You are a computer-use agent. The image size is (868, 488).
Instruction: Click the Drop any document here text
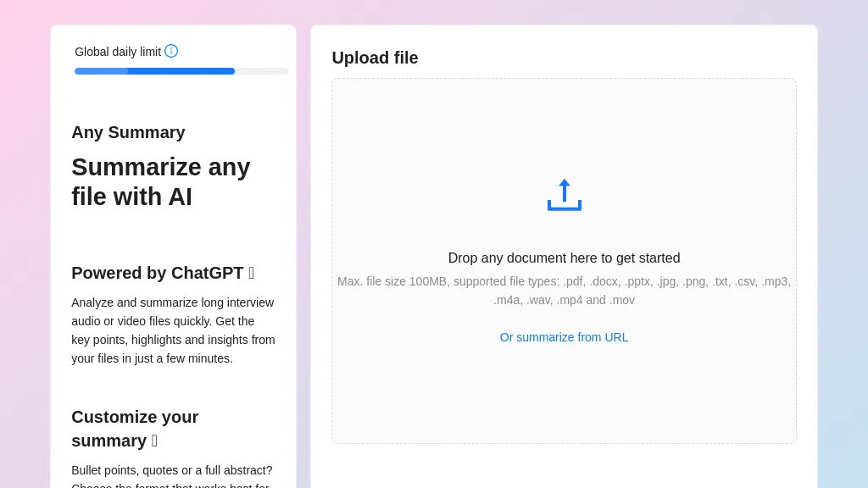click(x=564, y=258)
